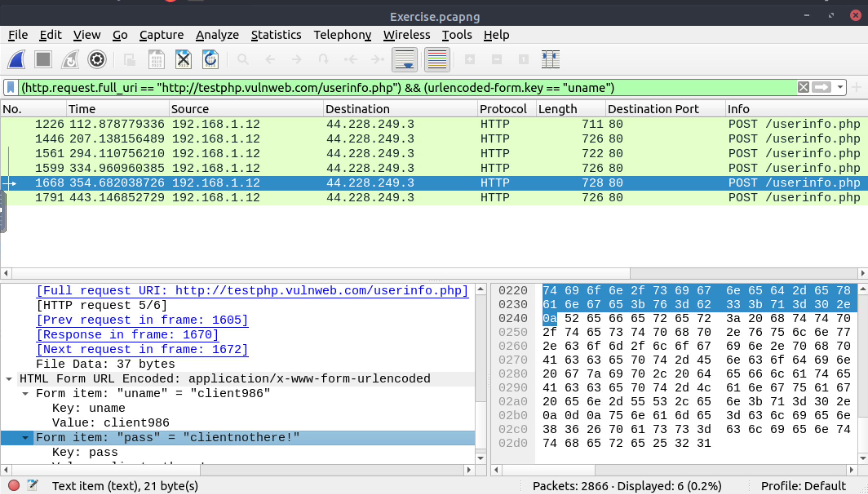Collapse the uname form item node

coord(26,394)
